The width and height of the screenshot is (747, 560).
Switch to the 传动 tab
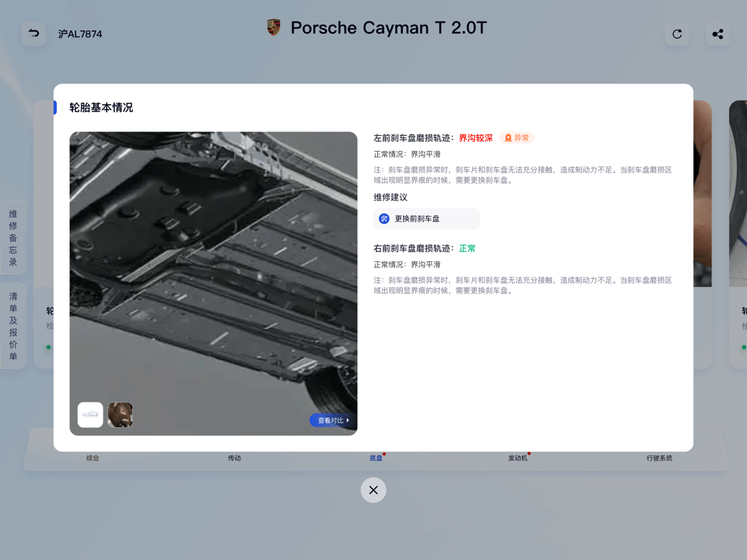point(235,458)
